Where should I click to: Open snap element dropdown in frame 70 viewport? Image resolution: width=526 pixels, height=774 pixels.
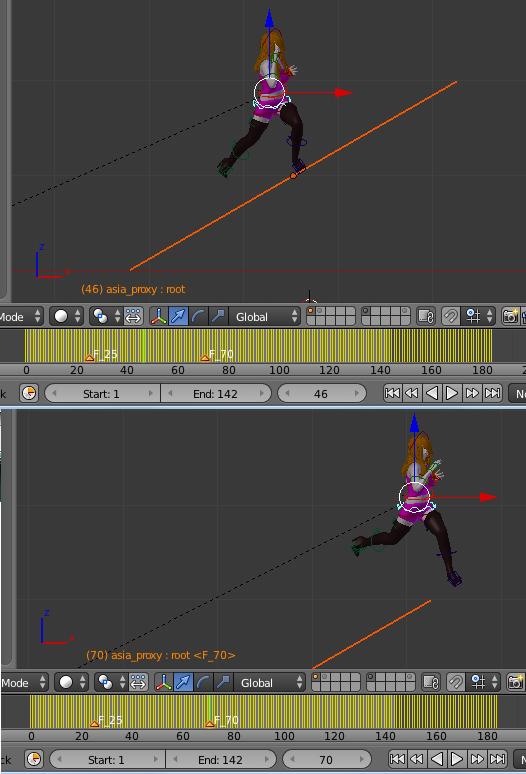[483, 682]
